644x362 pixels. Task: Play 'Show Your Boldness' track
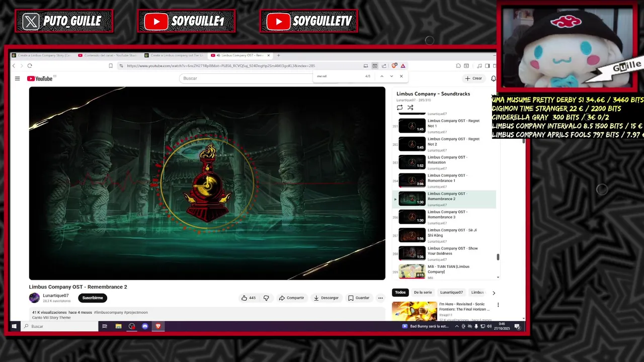coord(444,253)
